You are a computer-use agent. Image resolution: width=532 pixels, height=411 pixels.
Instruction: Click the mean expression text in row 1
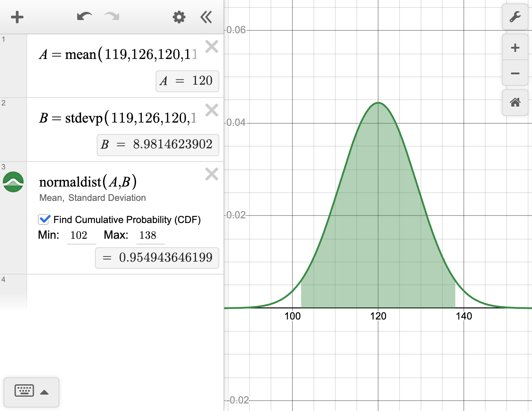118,55
